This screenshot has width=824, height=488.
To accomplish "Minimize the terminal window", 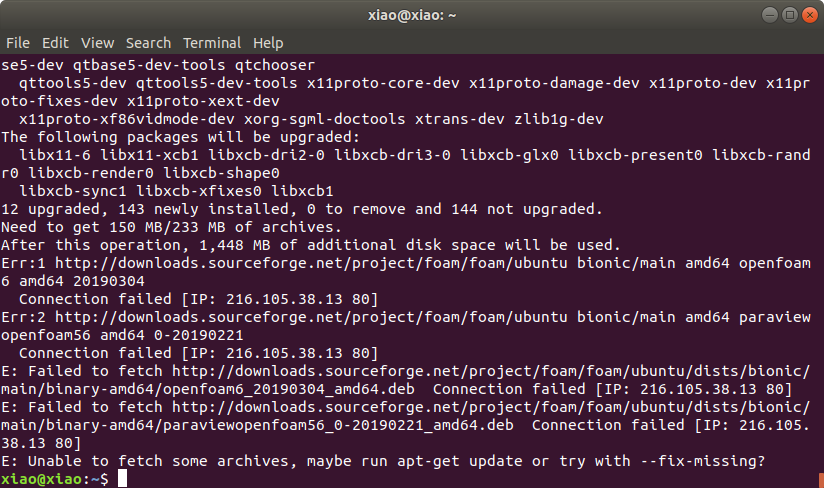I will tap(770, 15).
